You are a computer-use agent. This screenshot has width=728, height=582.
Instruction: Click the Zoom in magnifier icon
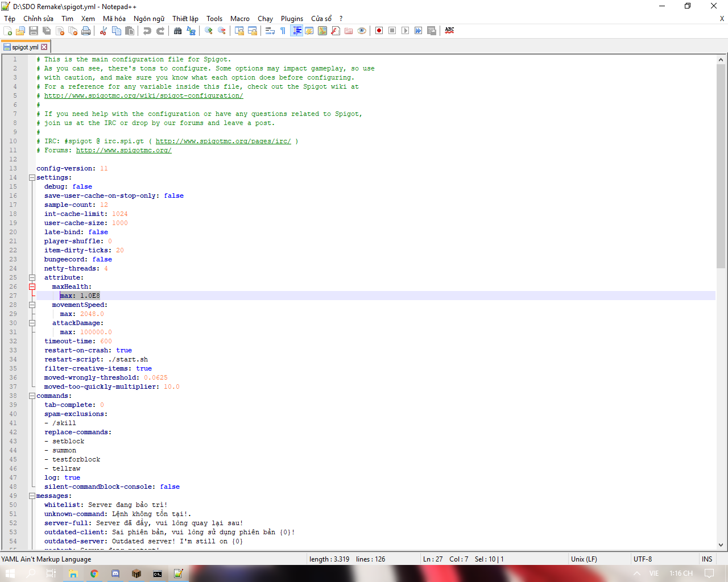pyautogui.click(x=209, y=31)
